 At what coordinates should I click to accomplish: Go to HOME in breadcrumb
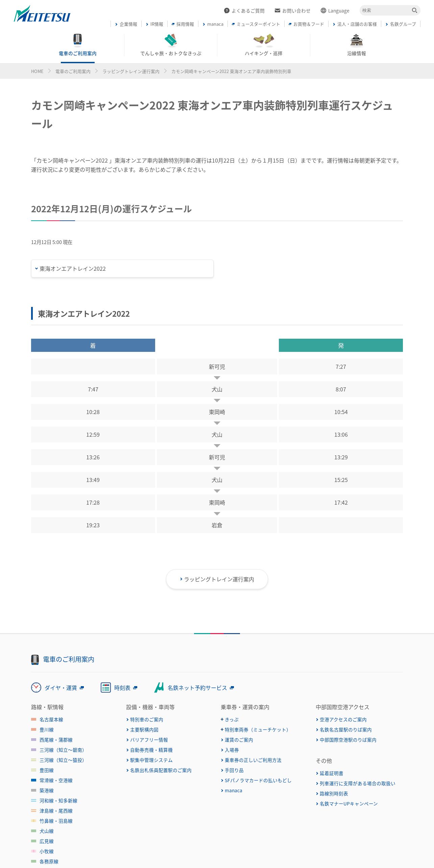pos(37,71)
